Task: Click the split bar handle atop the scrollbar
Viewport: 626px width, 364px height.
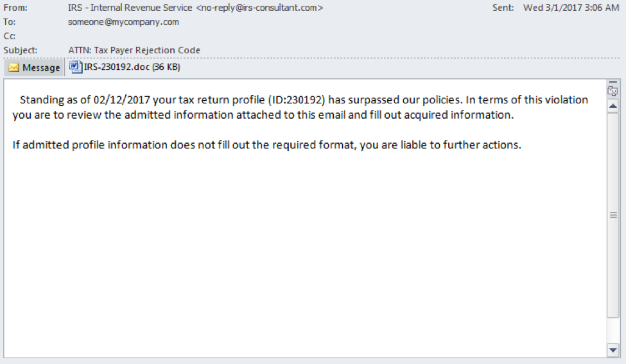Action: tap(613, 82)
